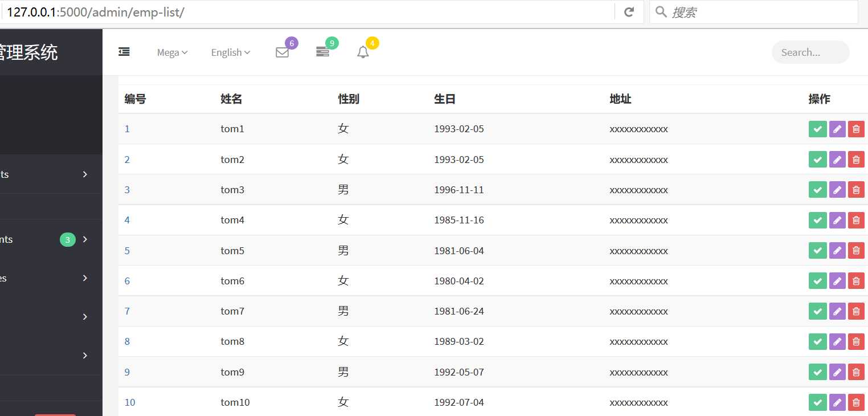
Task: Click the 地址 column header
Action: [x=620, y=99]
